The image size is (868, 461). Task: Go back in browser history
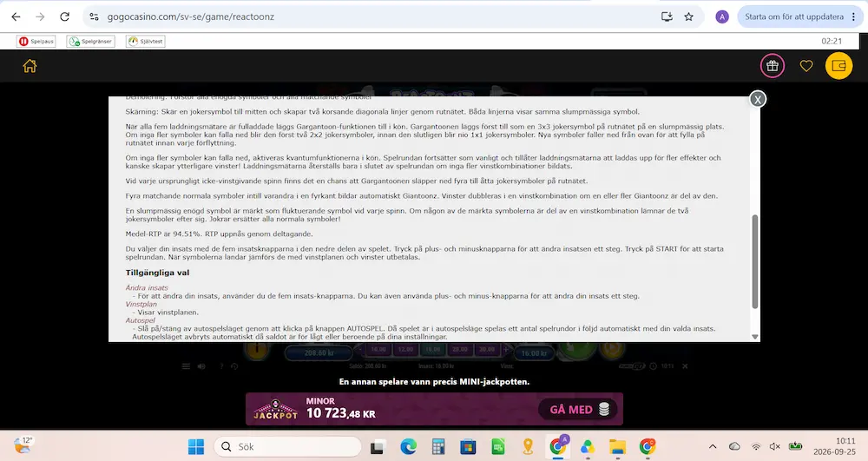point(16,16)
